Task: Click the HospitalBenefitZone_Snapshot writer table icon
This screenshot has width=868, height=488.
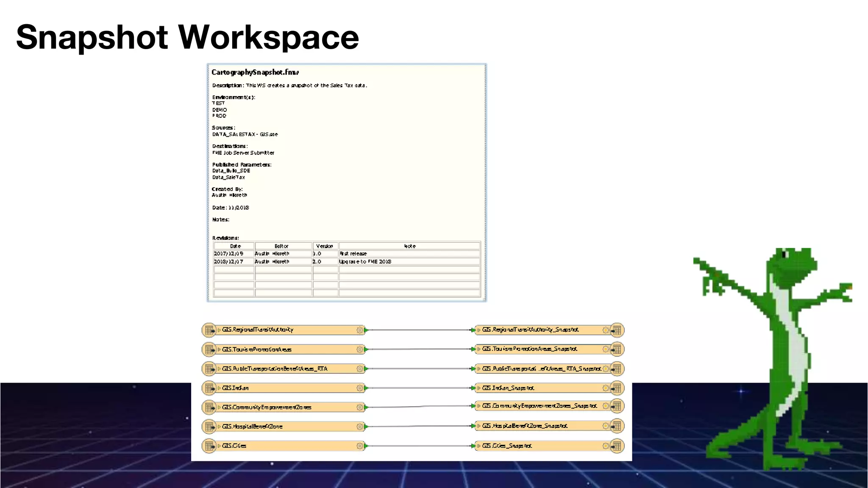Action: [617, 426]
